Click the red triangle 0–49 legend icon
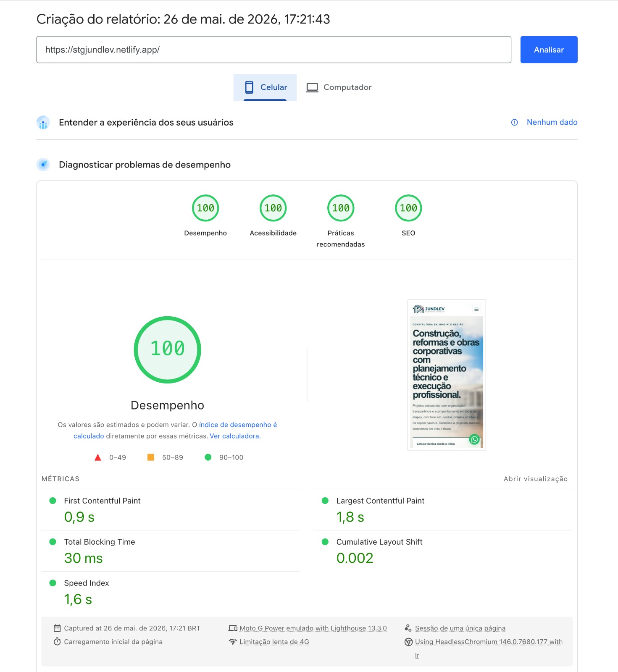618x672 pixels. click(98, 457)
